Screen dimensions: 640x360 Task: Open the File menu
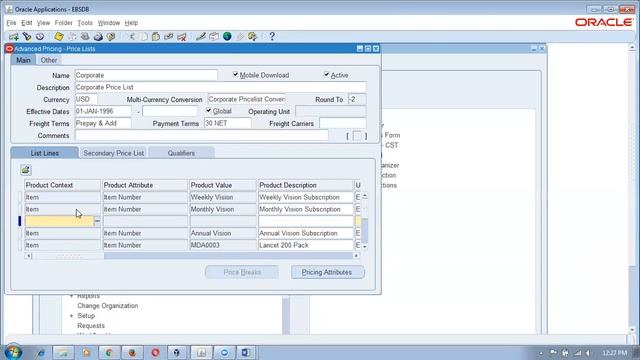[11, 23]
